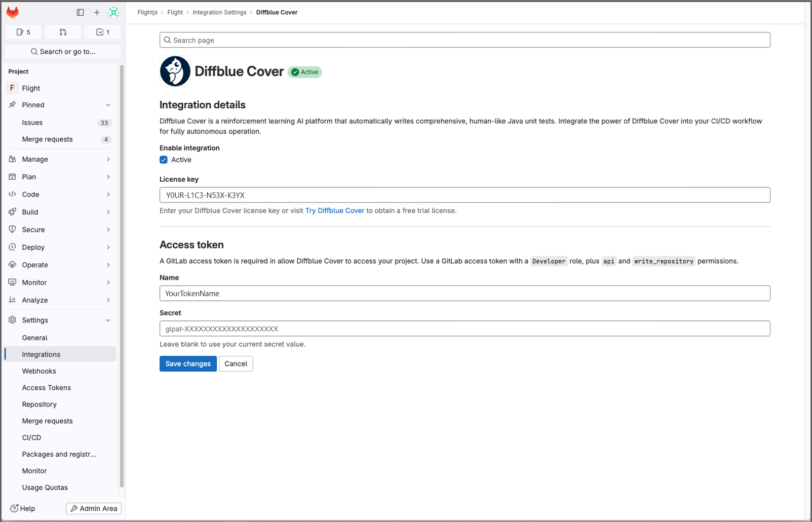
Task: Click the Monitor screen icon
Action: pos(12,283)
